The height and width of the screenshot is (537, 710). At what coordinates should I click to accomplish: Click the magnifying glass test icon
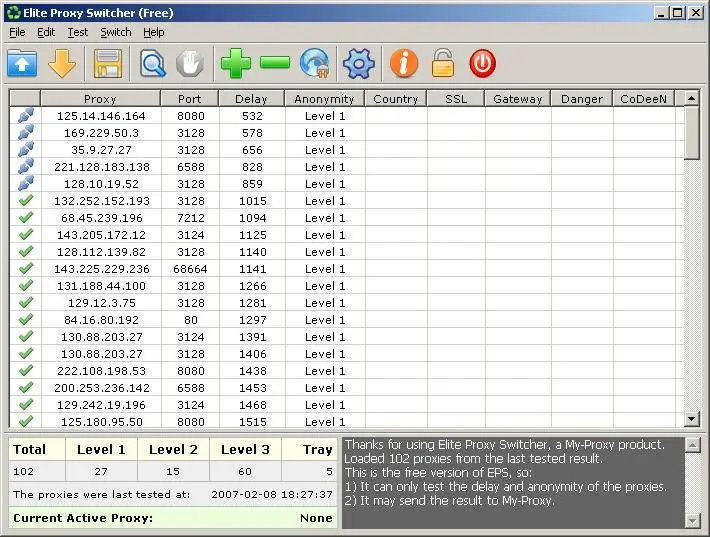(153, 64)
